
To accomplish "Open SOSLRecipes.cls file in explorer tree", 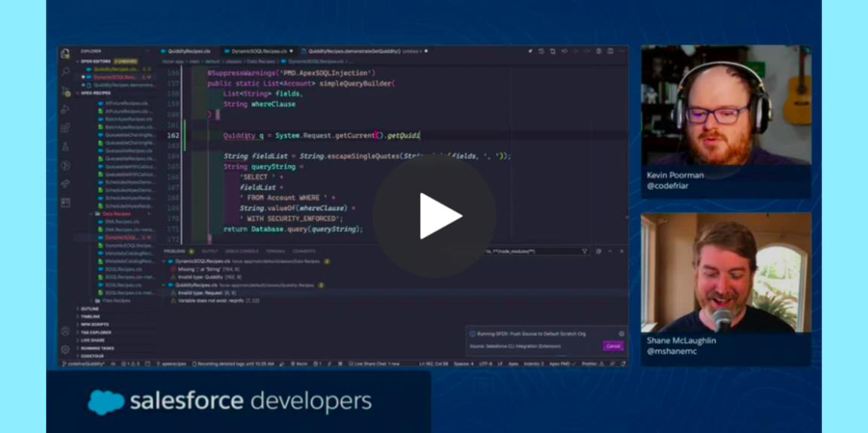I will pyautogui.click(x=123, y=285).
